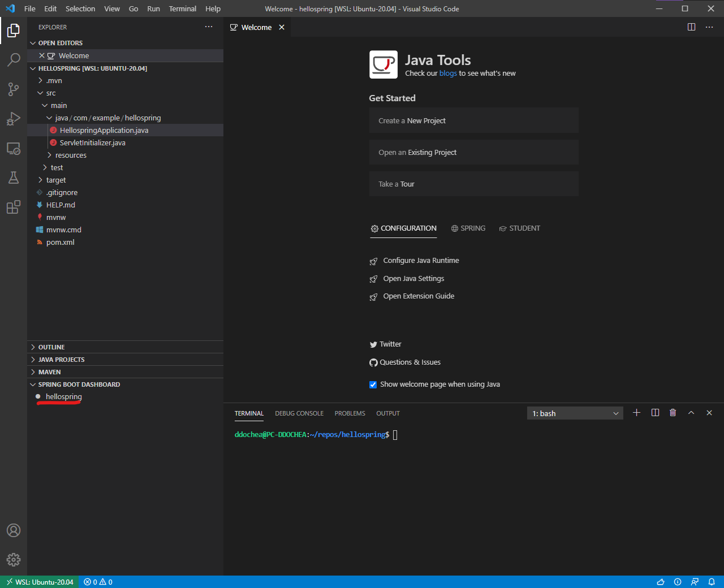Open the Terminal menu
Screen dimensions: 724x588
tap(183, 8)
